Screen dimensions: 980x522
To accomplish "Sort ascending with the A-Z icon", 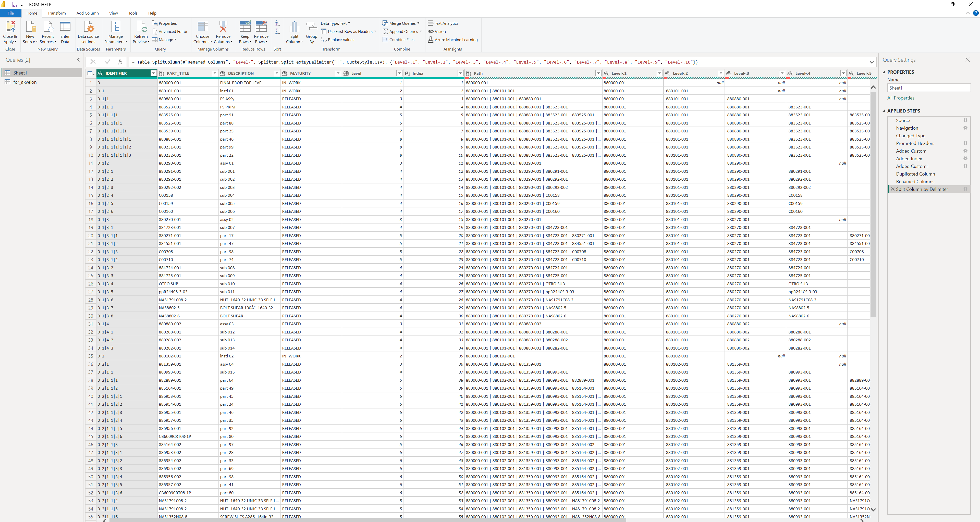I will (x=277, y=23).
